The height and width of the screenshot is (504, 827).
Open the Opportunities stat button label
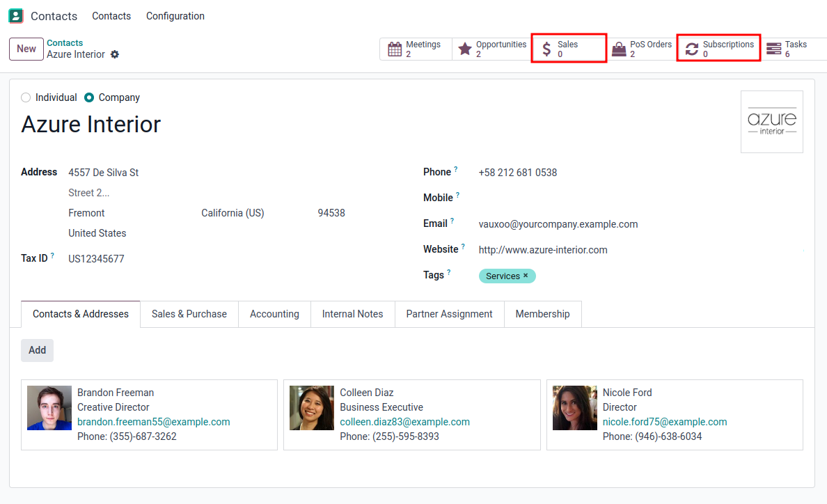pyautogui.click(x=501, y=45)
